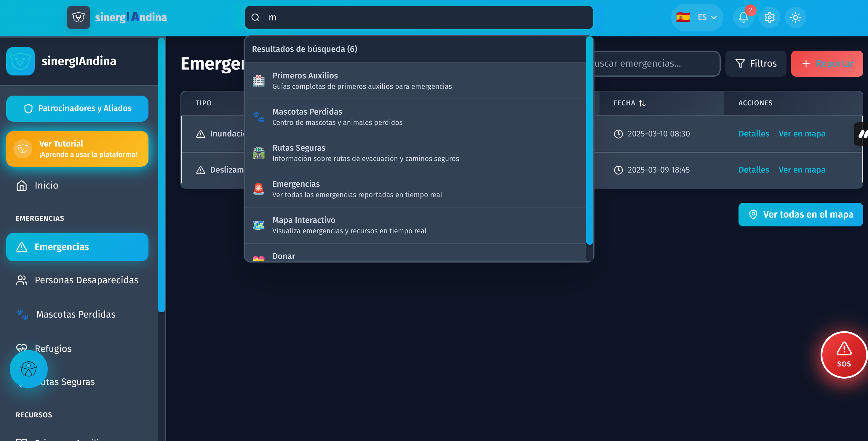Click the red SOS emergency button

(x=843, y=355)
